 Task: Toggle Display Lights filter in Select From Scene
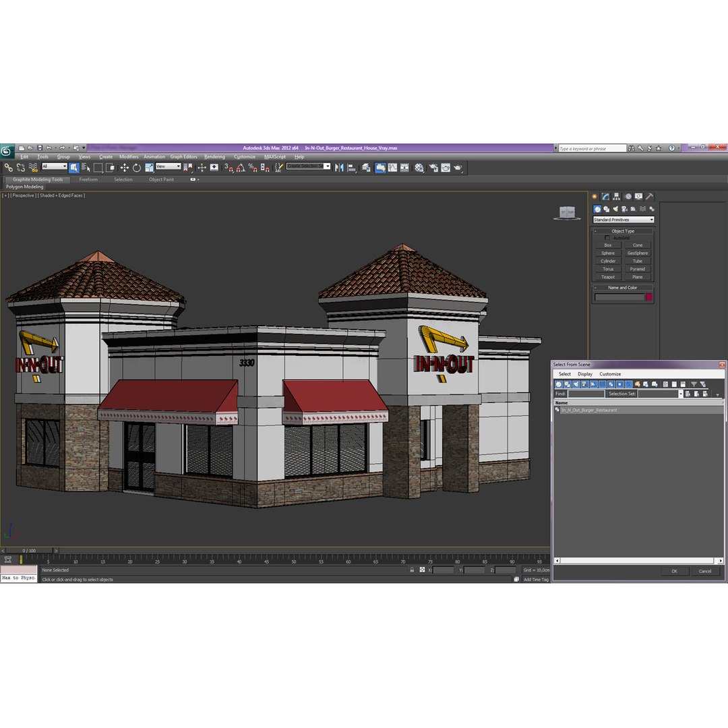coord(576,384)
